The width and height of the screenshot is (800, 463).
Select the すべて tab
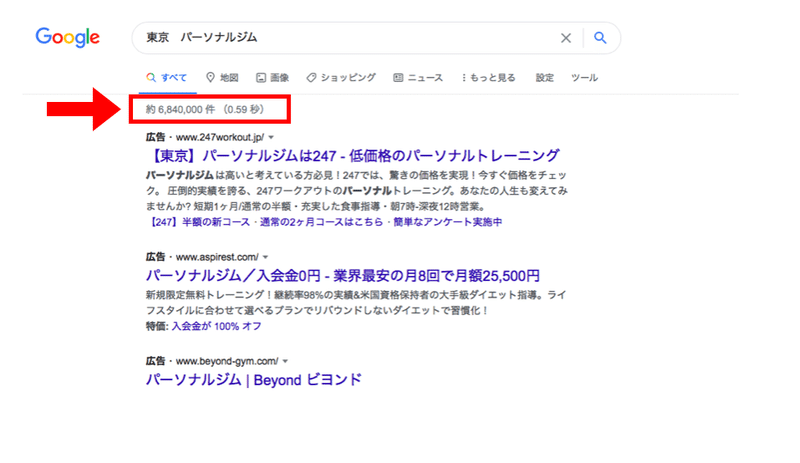click(x=167, y=78)
